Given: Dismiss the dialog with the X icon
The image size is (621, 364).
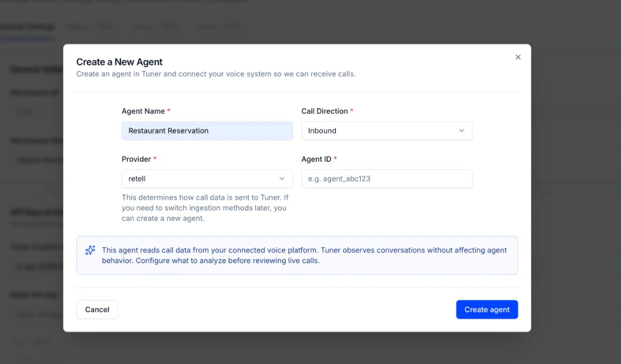Looking at the screenshot, I should [x=518, y=57].
